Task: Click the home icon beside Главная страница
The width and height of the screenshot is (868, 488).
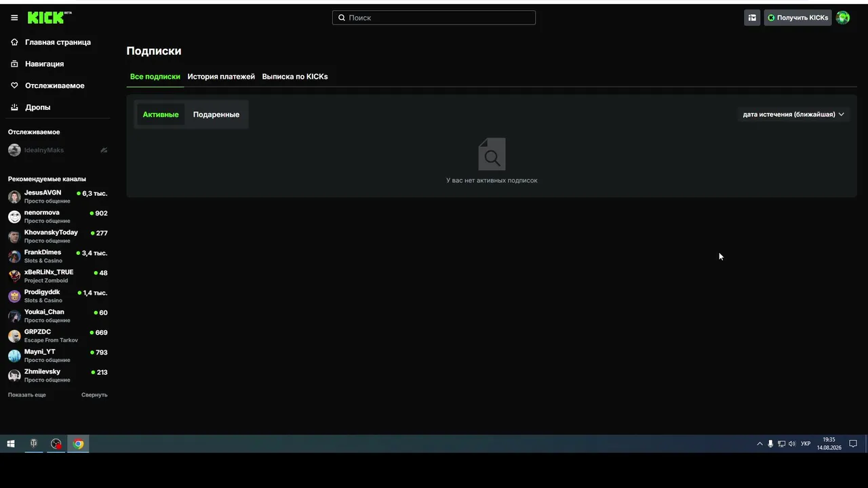Action: point(14,42)
